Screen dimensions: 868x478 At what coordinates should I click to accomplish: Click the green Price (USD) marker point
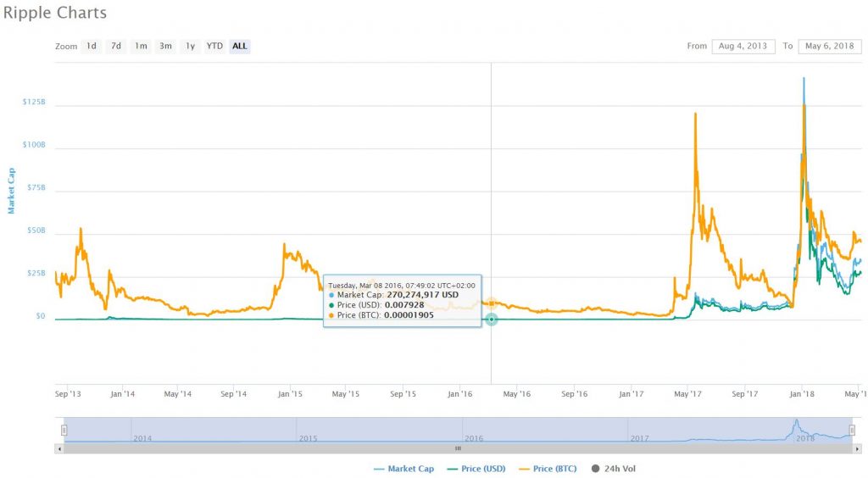491,320
